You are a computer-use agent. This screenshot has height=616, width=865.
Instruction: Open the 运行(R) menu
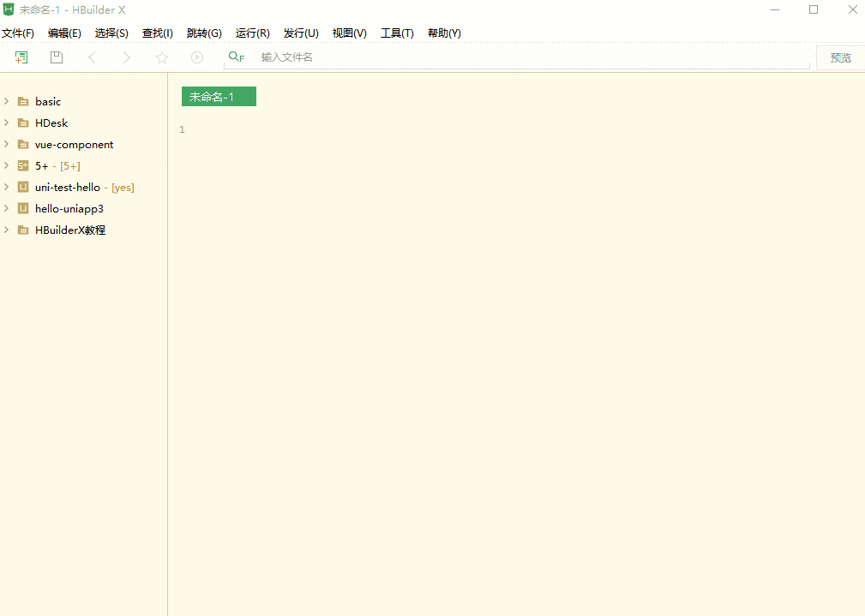[253, 33]
